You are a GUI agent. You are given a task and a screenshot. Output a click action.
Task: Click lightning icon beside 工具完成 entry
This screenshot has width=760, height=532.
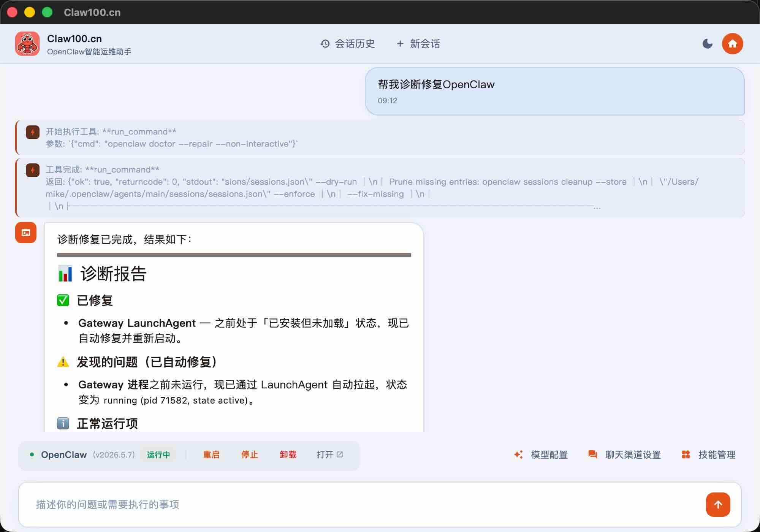33,170
